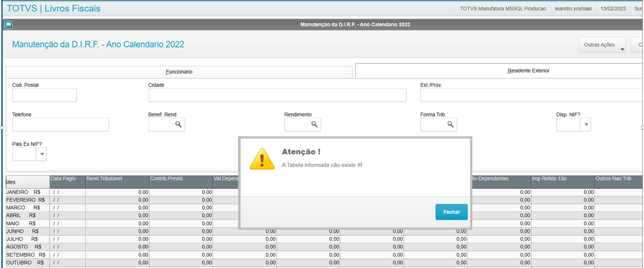
Task: Expand the Pais Ex.NIF? dropdown
Action: (42, 154)
